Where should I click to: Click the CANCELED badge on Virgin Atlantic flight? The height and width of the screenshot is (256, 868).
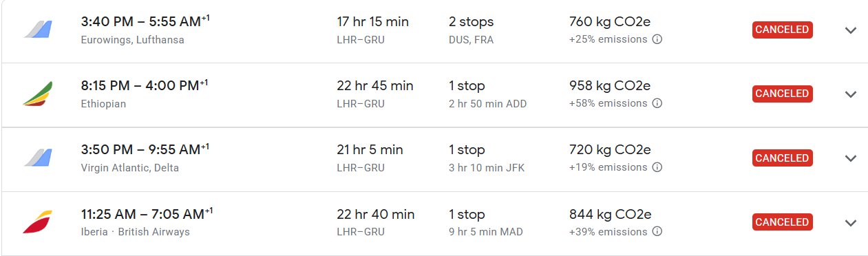pyautogui.click(x=782, y=158)
